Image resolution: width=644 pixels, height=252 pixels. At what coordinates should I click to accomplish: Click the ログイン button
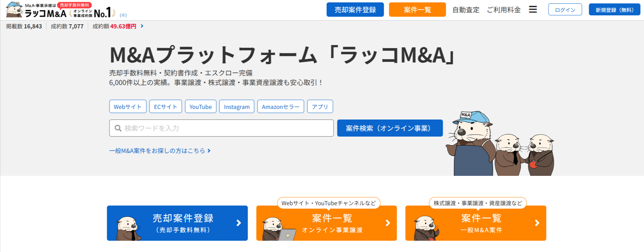point(565,10)
